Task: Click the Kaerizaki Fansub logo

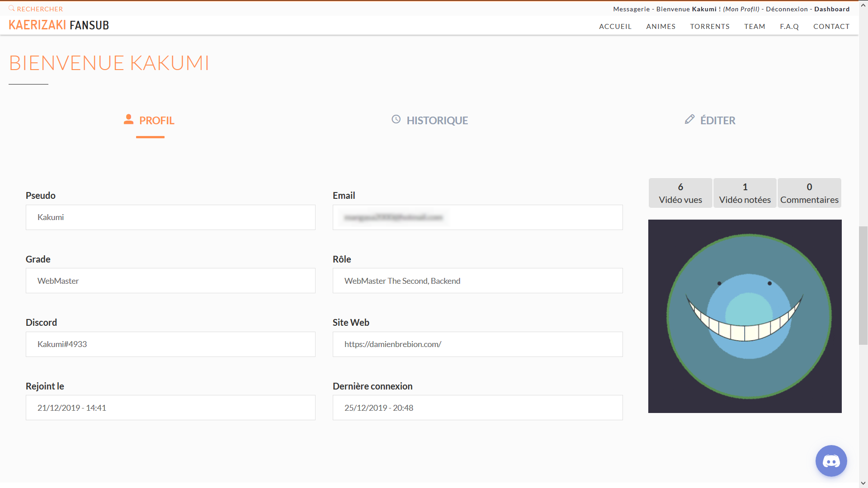Action: (x=59, y=25)
